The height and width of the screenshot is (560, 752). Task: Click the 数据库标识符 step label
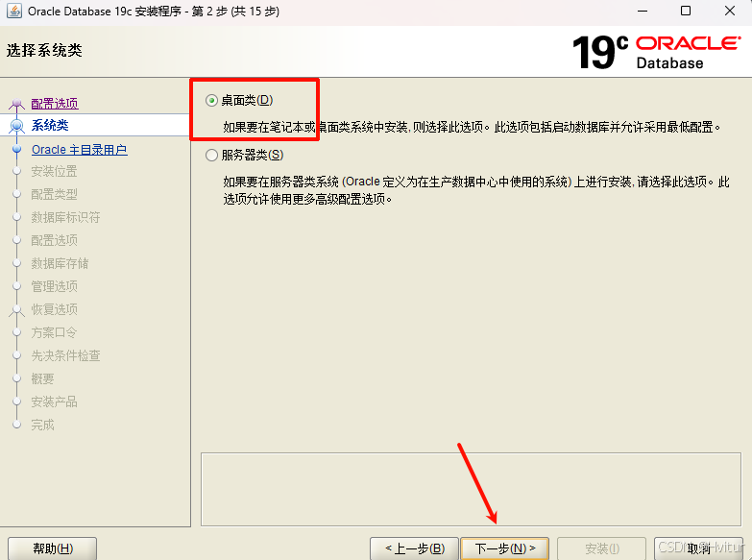(65, 217)
